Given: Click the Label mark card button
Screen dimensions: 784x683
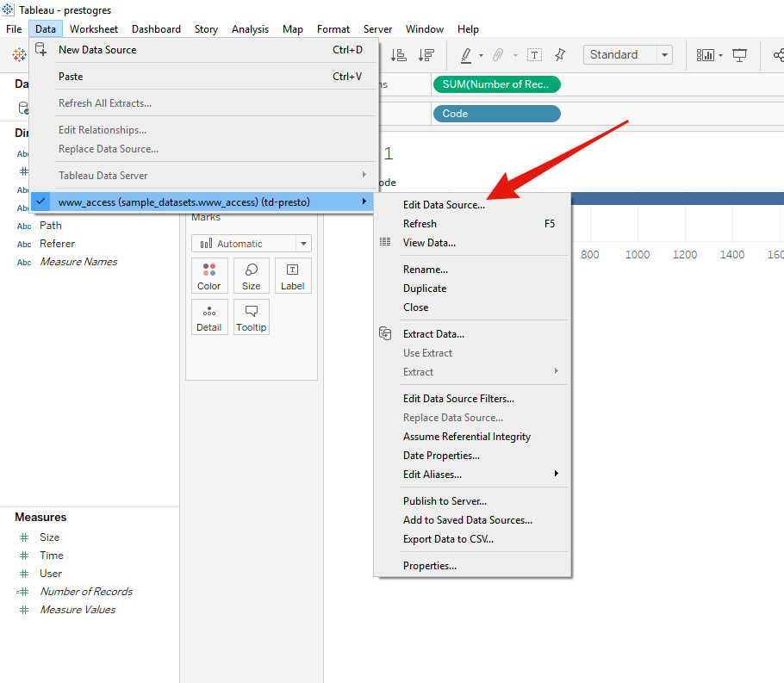Looking at the screenshot, I should pyautogui.click(x=293, y=276).
